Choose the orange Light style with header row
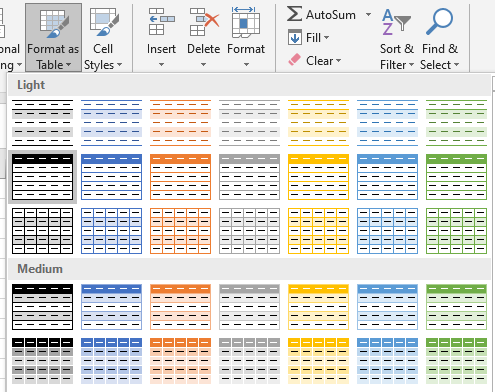Viewport: 495px width, 392px height. (x=180, y=177)
